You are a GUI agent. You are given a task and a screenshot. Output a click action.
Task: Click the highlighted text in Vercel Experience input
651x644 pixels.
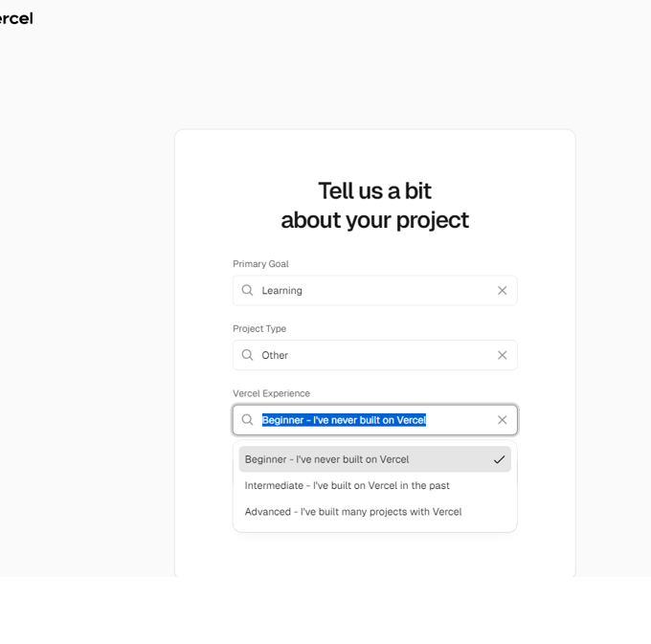pos(344,420)
